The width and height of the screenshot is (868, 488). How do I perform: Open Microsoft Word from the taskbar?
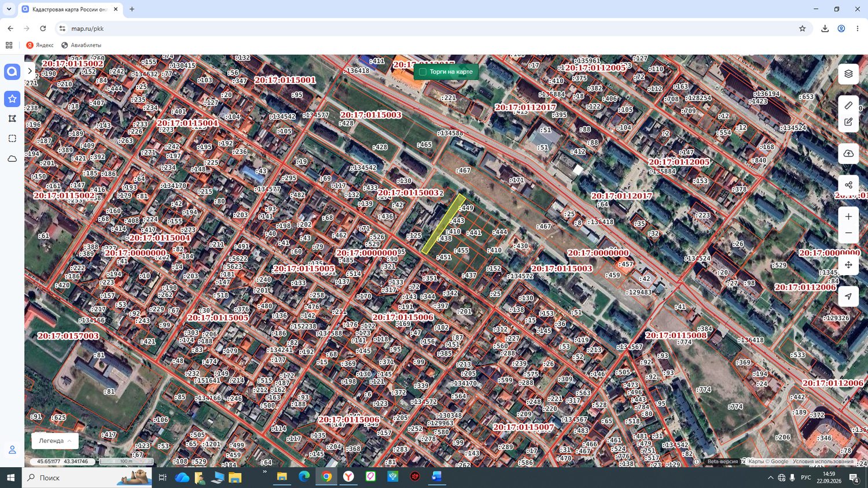point(436,477)
